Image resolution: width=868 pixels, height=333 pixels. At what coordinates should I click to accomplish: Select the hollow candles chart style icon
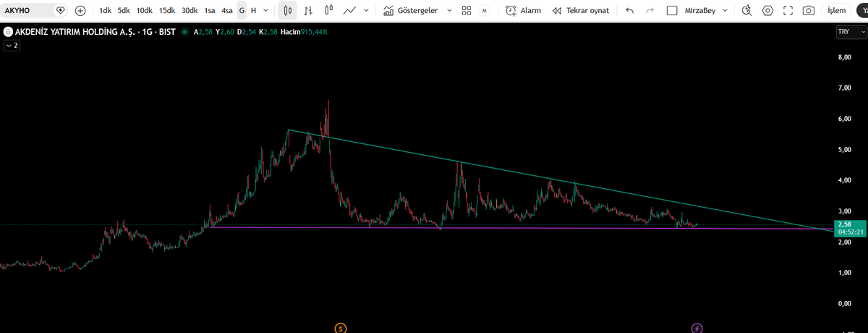coord(329,11)
